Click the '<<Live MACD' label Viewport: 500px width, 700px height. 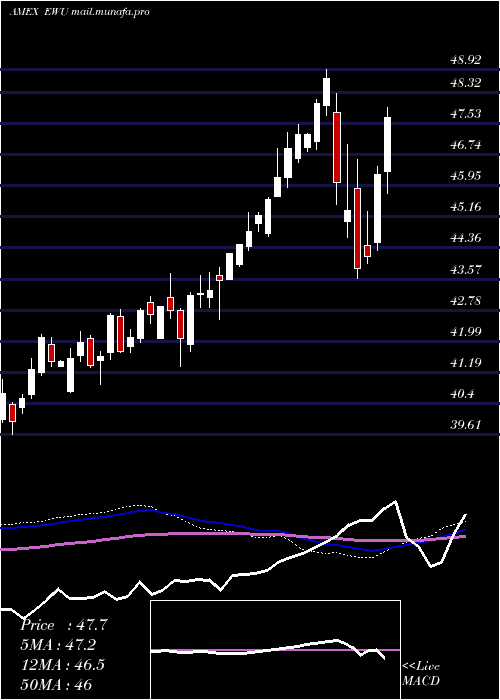(x=421, y=674)
